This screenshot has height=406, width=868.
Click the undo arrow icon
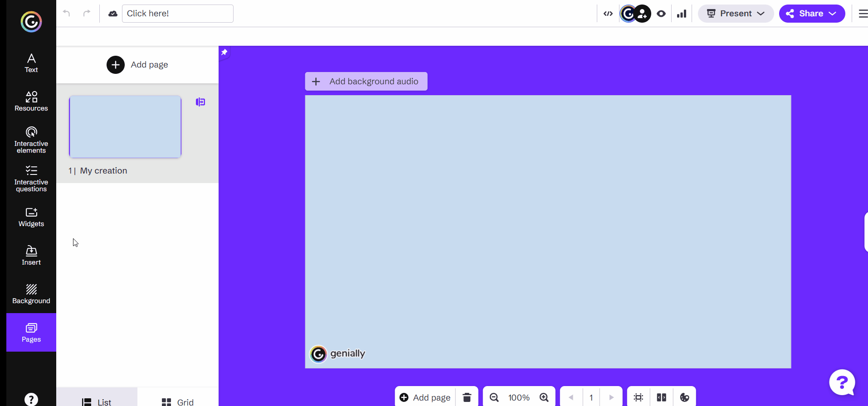tap(67, 13)
